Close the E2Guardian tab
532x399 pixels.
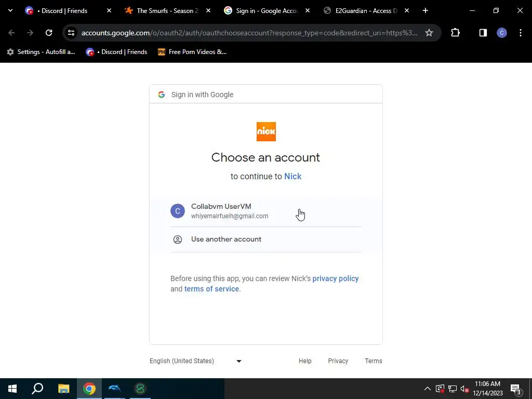tap(407, 10)
